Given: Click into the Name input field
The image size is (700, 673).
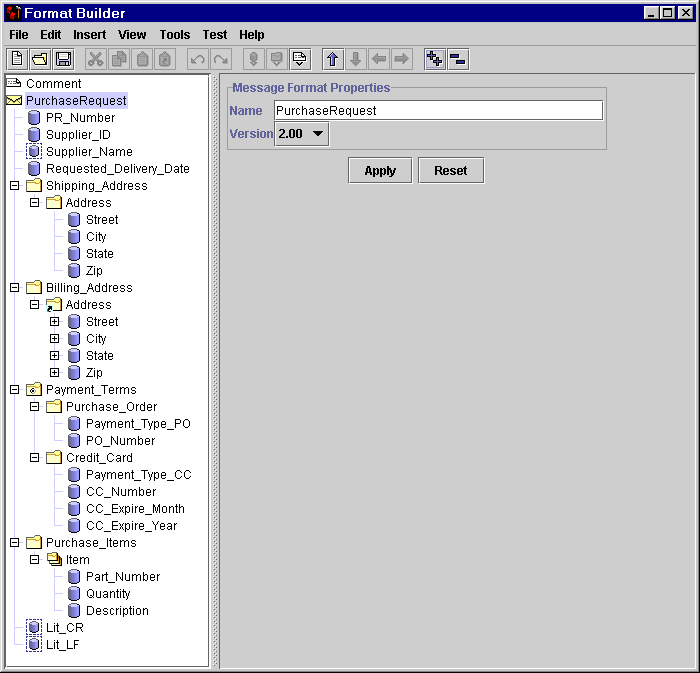Looking at the screenshot, I should pyautogui.click(x=438, y=110).
